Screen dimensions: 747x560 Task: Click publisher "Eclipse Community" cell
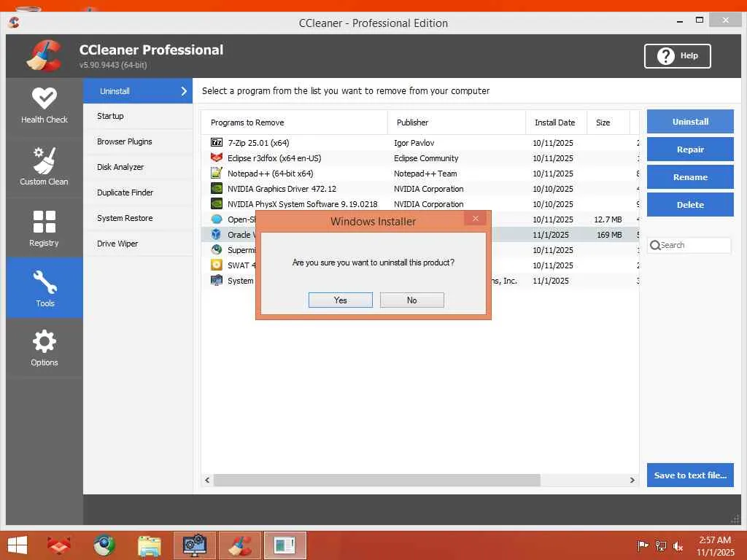point(426,158)
